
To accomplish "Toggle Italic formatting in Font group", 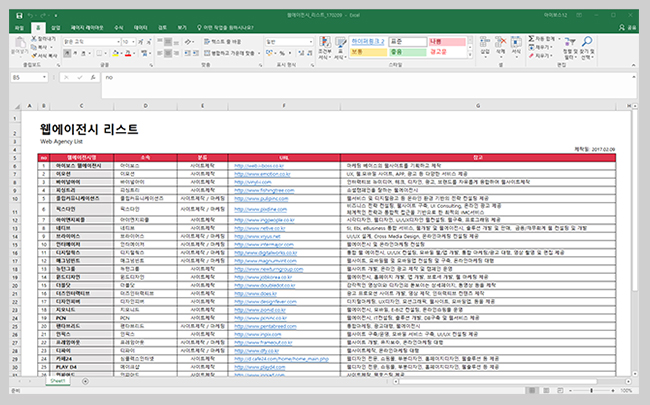I will point(75,53).
